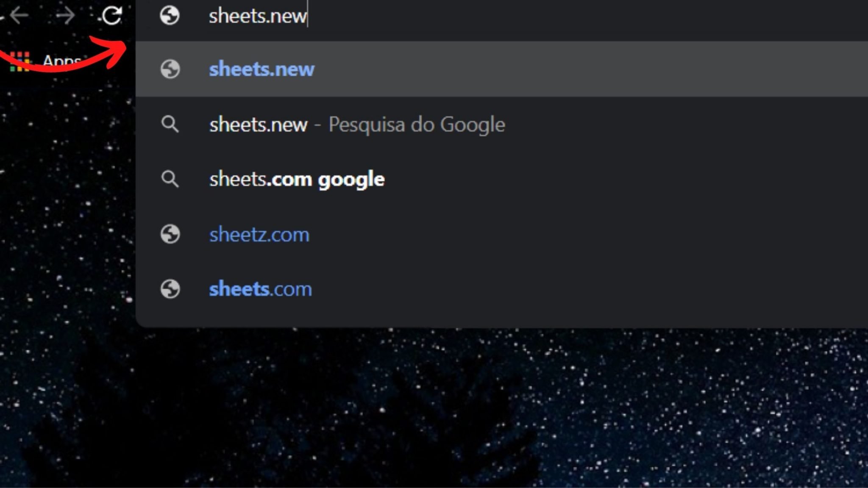Open the sheetz.com link suggestion
Screen dimensions: 868x488
pos(259,234)
